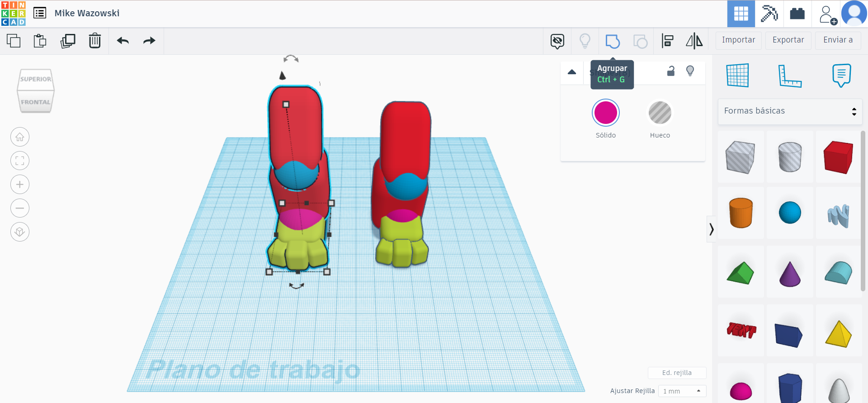Click the Tinkercad logo

(x=14, y=14)
